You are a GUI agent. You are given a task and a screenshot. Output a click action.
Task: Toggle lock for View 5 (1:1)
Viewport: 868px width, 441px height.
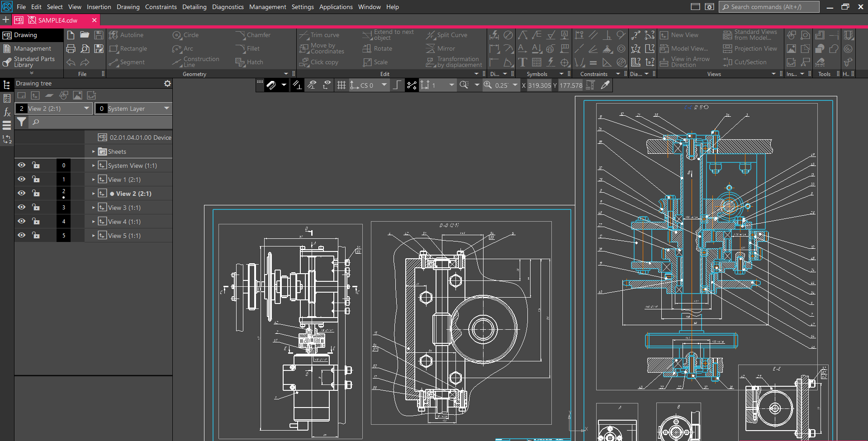click(x=36, y=235)
